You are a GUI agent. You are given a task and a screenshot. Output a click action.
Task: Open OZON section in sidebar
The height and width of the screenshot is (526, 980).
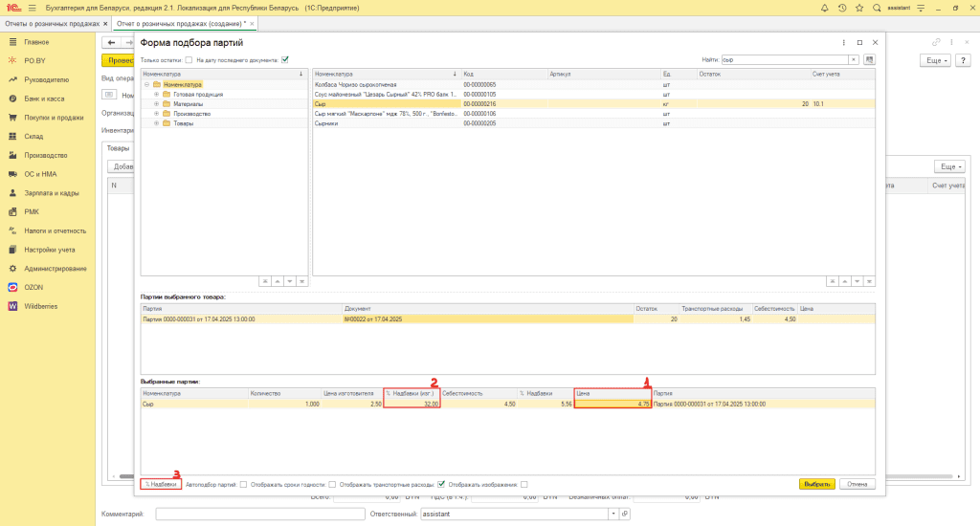[x=33, y=287]
